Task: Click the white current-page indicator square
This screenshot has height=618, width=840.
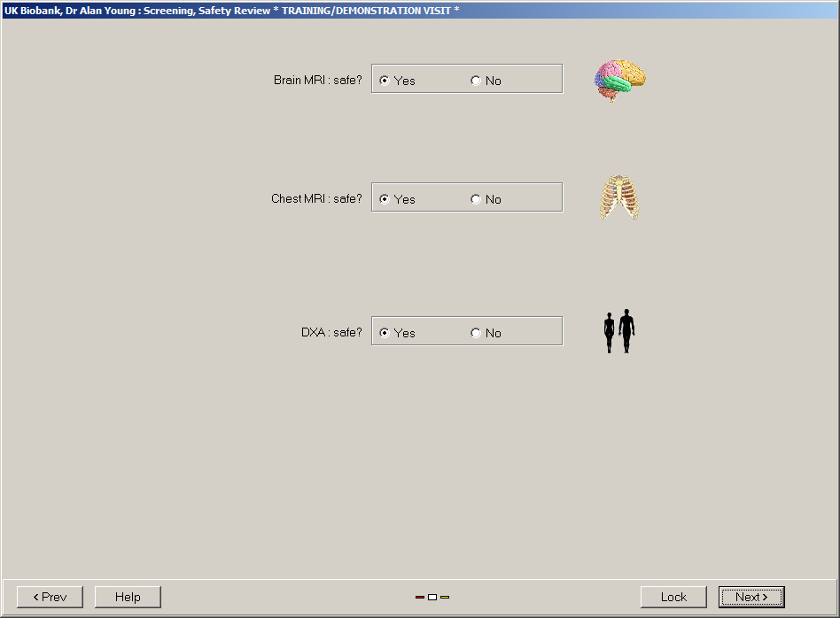Action: (x=432, y=598)
